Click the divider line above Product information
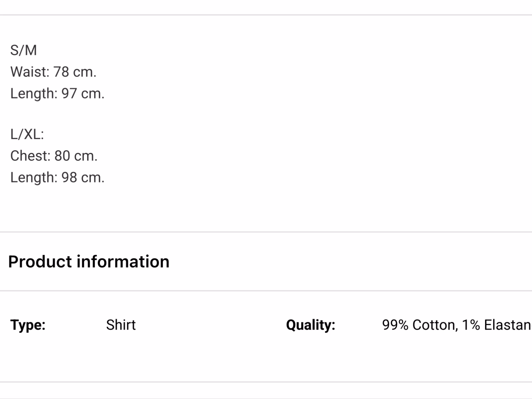532x399 pixels. click(266, 232)
